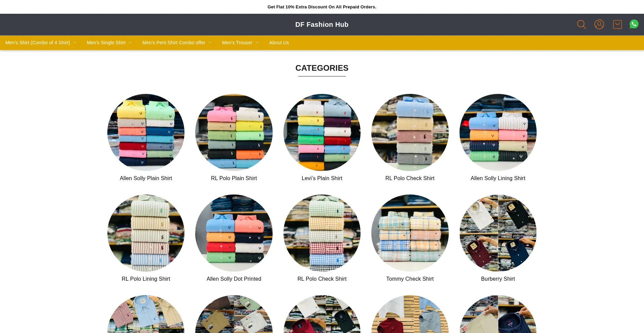Open the RL Polo Plain Shirt category image

click(234, 132)
